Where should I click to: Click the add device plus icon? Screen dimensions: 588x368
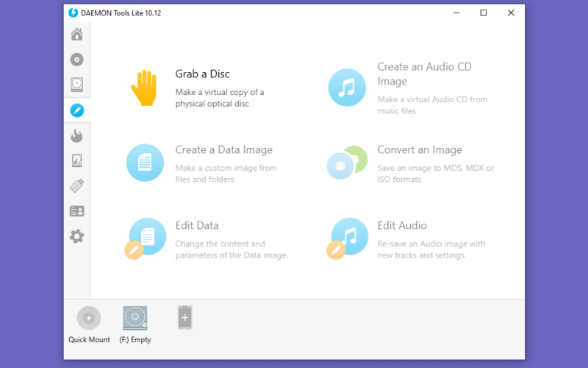point(185,318)
